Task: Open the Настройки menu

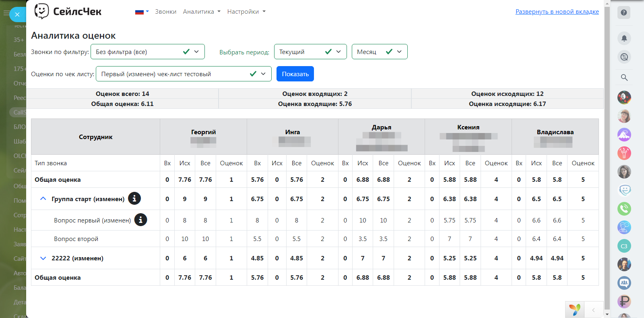Action: point(246,12)
